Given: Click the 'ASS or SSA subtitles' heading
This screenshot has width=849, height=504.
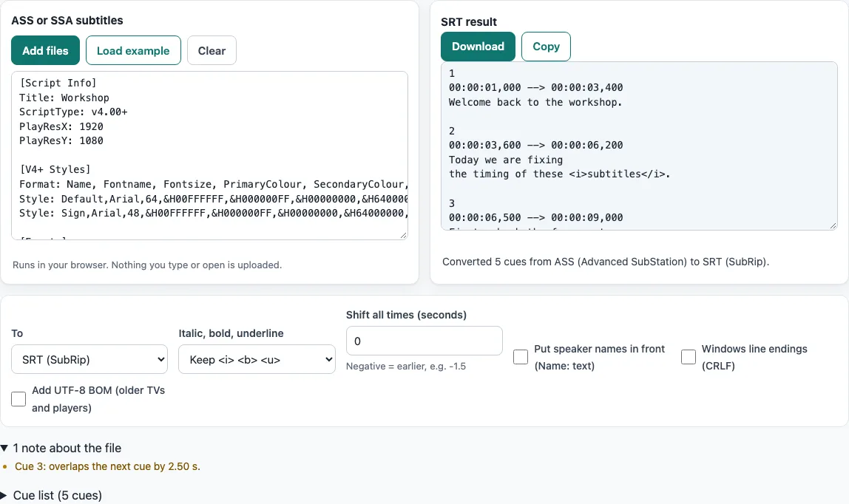Looking at the screenshot, I should coord(67,21).
